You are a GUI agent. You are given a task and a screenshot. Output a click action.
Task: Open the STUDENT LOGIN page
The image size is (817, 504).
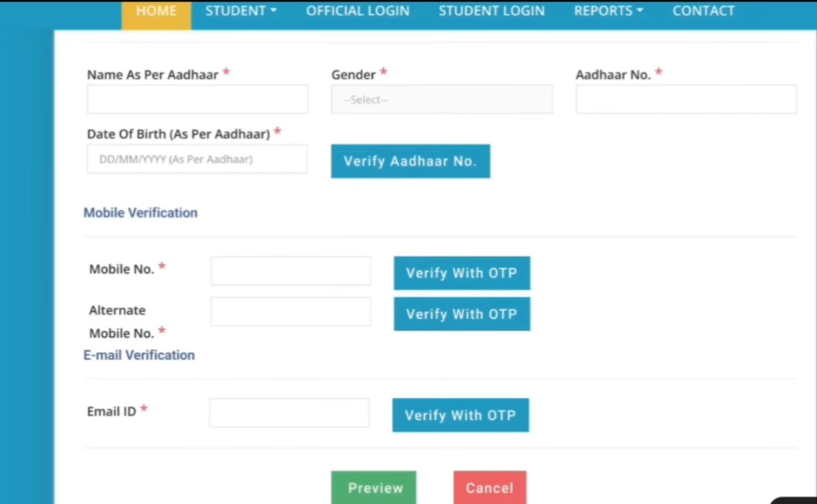(x=491, y=11)
